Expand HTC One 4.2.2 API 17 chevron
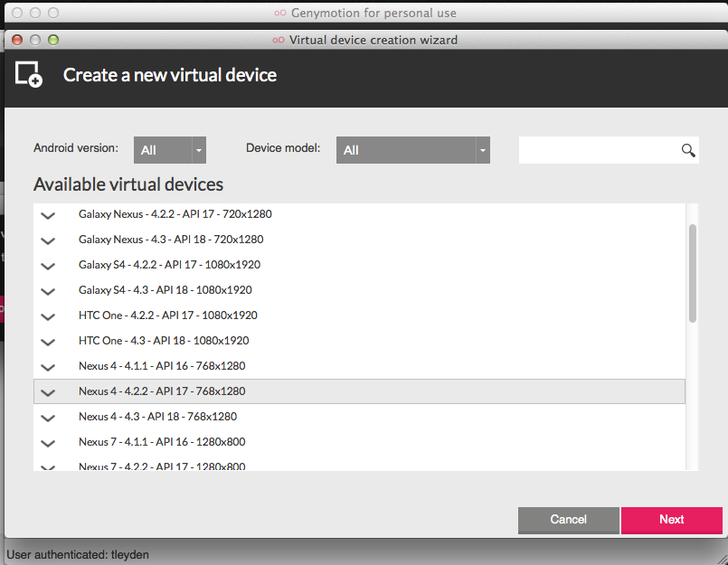 click(x=48, y=316)
